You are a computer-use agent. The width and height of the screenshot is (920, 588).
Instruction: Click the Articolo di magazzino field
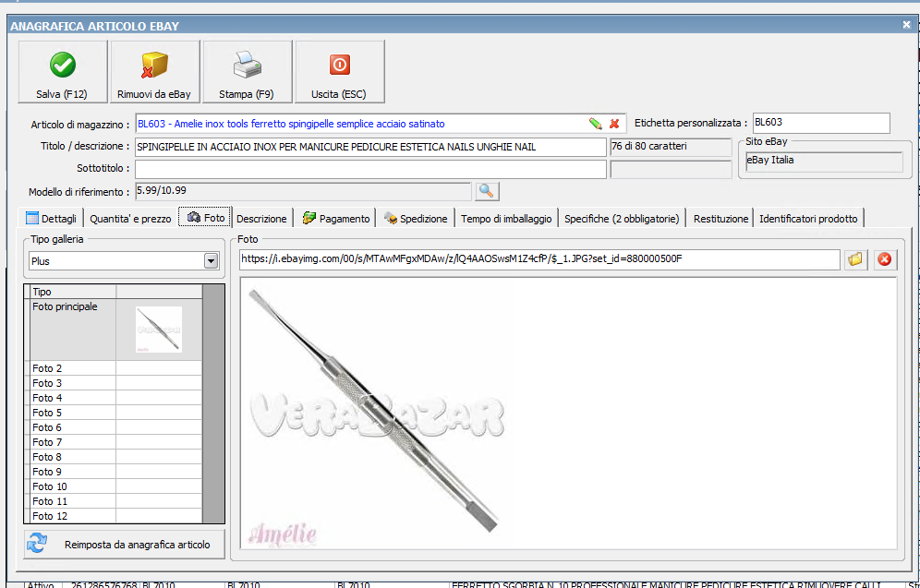click(381, 124)
